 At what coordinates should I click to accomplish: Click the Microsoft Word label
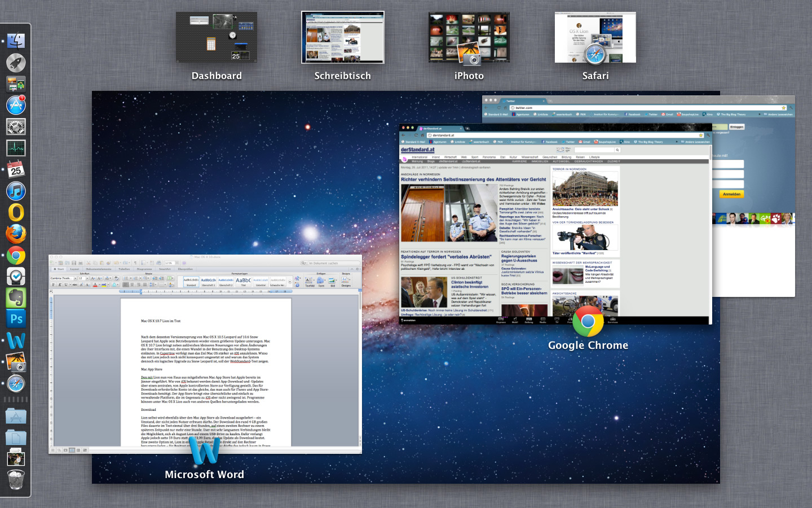(x=205, y=475)
